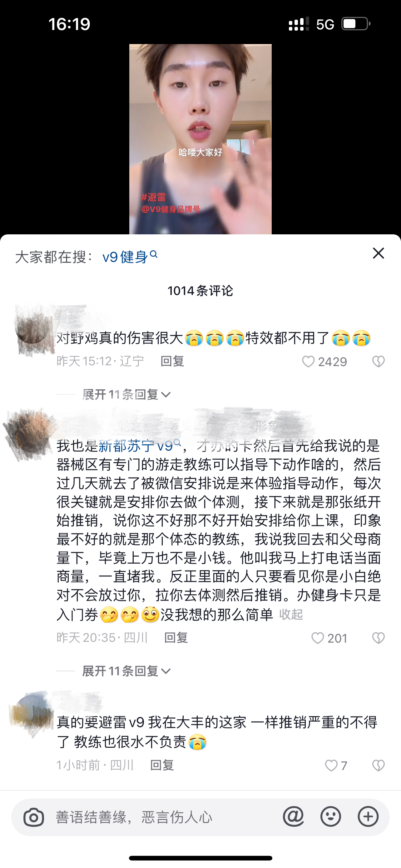Expand 11 replies under the 20:35 四川 comment
Image resolution: width=401 pixels, height=868 pixels.
(126, 671)
